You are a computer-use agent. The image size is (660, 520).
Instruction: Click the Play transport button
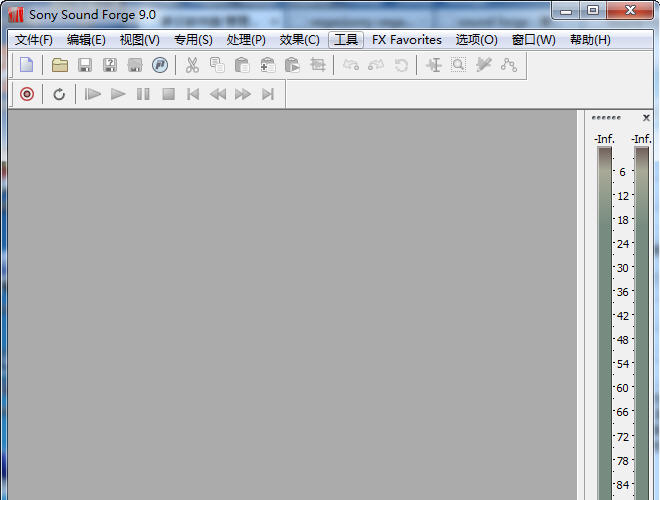118,94
